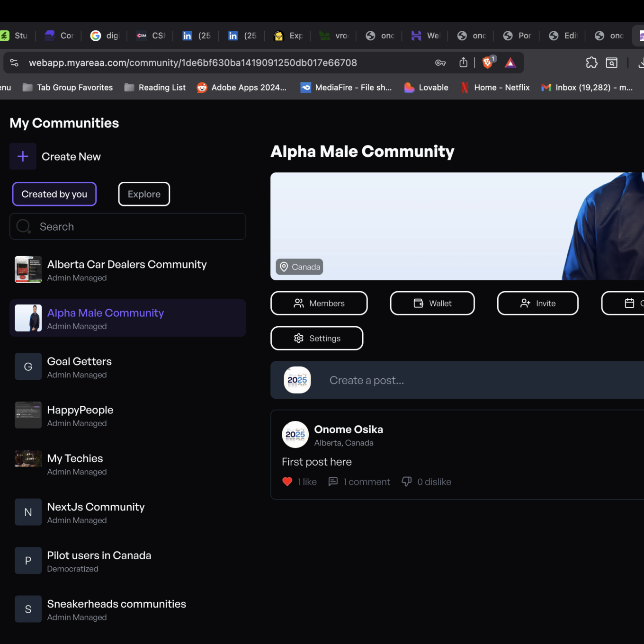Open comments on the first post
Viewport: 644px width, 644px height.
point(333,482)
